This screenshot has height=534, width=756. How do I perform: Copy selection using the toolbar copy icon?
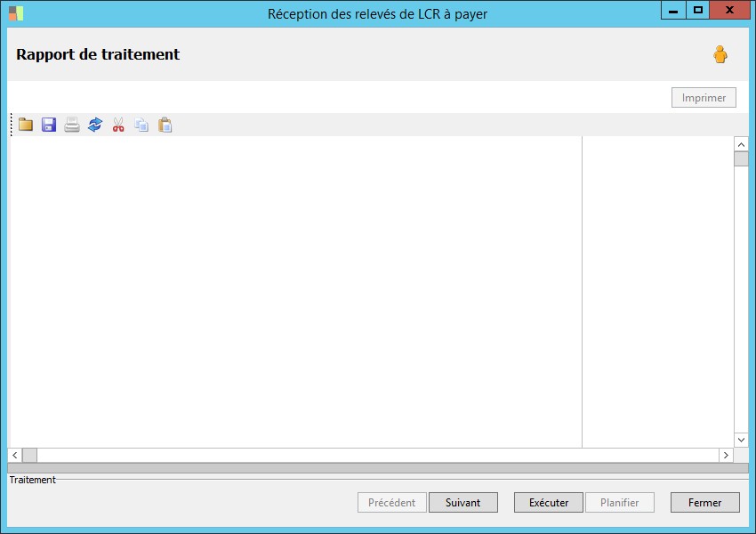(141, 125)
